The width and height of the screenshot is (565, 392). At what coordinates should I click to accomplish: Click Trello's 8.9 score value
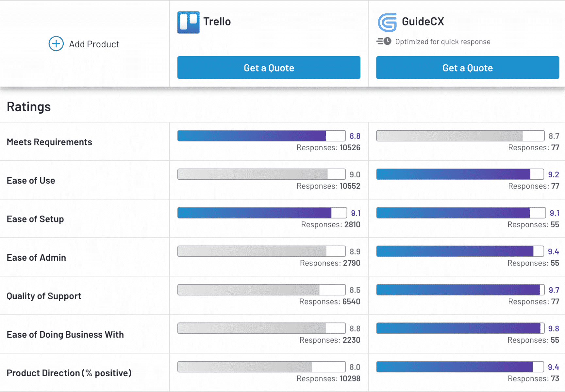point(355,252)
